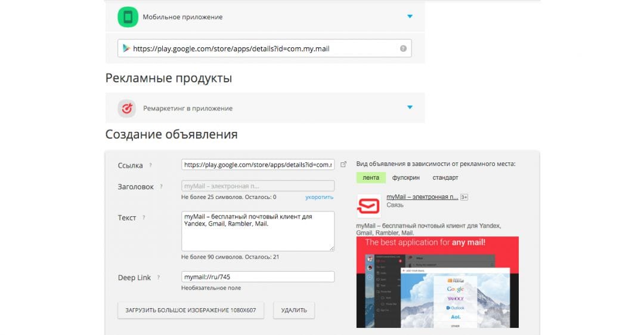Show help for Ссылка field

click(x=150, y=165)
